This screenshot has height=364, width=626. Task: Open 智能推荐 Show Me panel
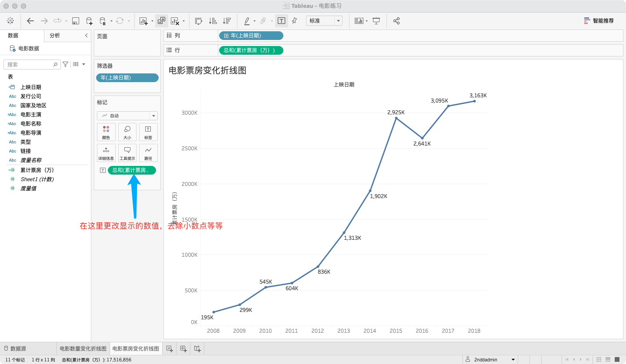pos(599,20)
